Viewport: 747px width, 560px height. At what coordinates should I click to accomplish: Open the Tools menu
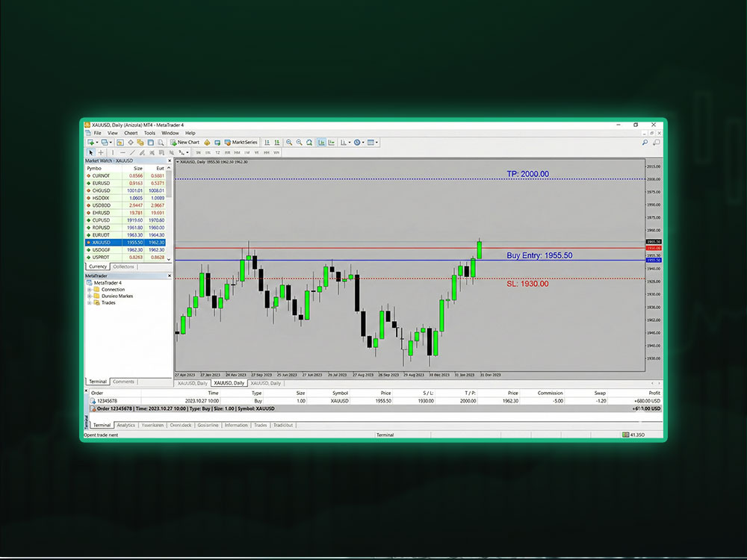[150, 133]
